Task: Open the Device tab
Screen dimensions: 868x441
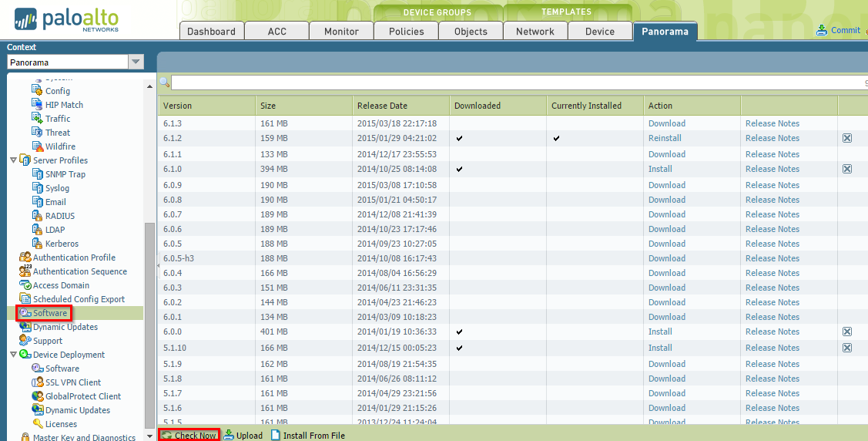Action: pos(600,31)
